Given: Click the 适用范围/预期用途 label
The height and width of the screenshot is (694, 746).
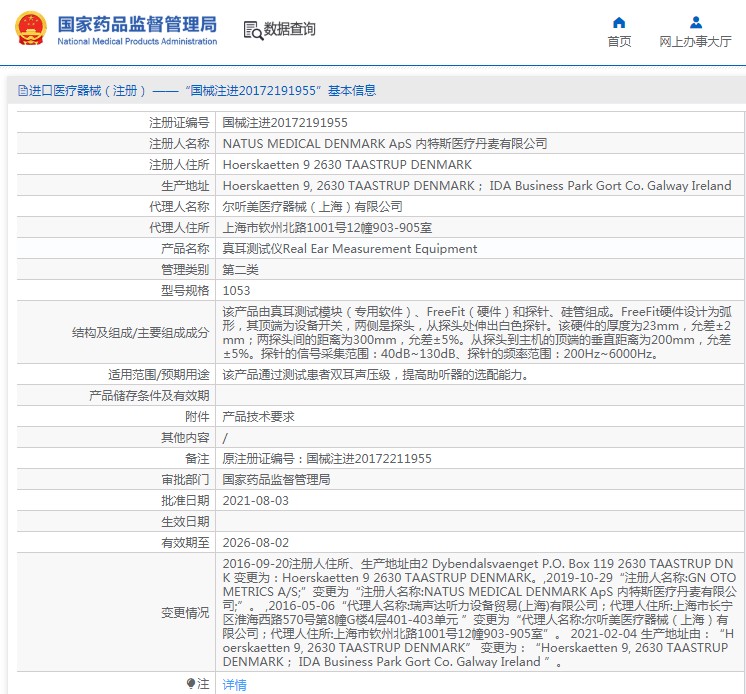Looking at the screenshot, I should (x=158, y=375).
